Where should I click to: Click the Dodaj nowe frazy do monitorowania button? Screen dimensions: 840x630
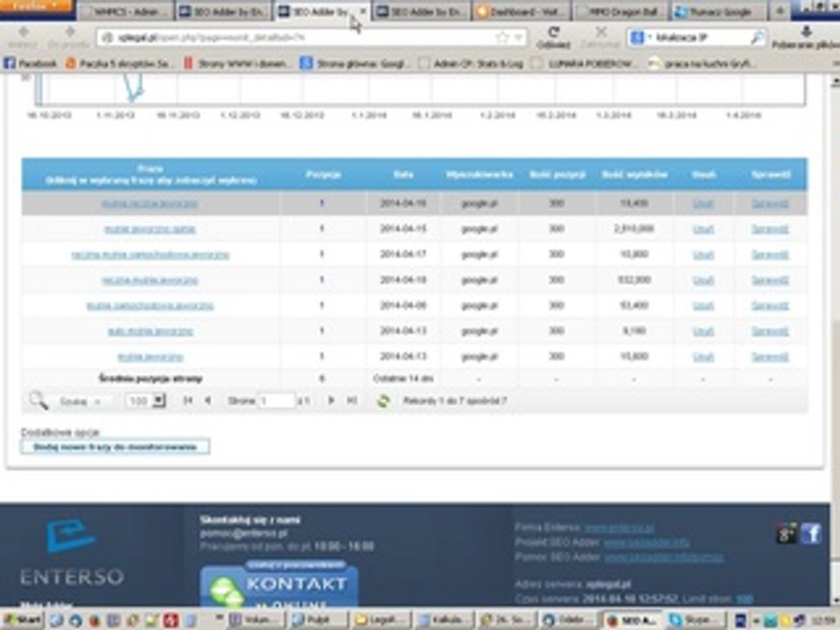click(115, 447)
